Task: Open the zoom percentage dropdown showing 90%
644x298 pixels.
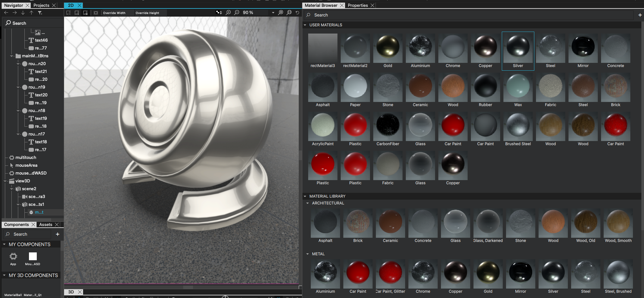Action: (x=273, y=13)
